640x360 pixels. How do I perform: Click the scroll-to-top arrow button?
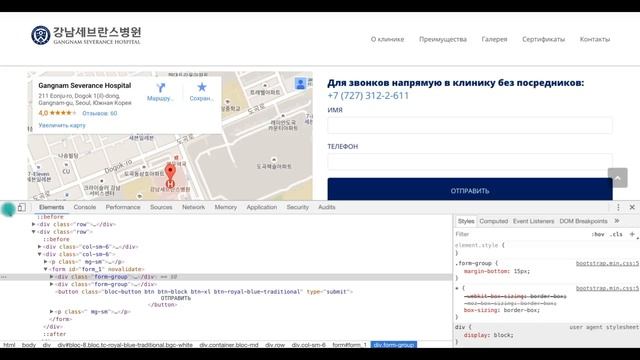[x=618, y=178]
